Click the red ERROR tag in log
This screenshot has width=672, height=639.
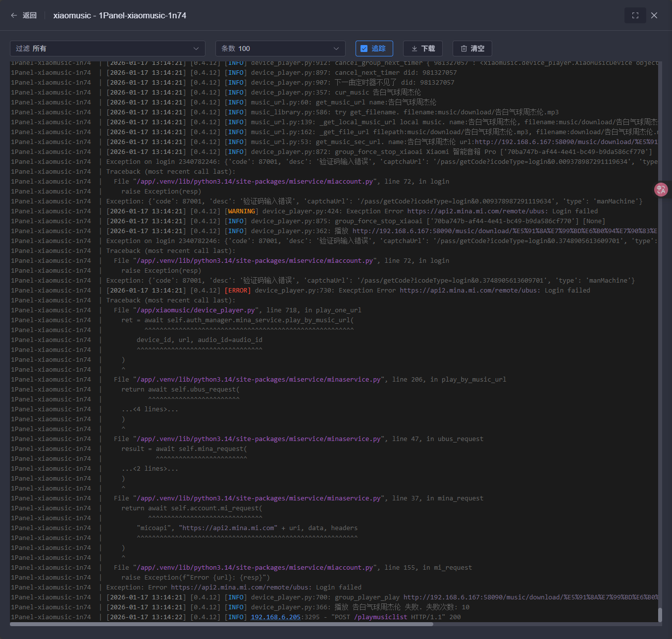pos(238,291)
